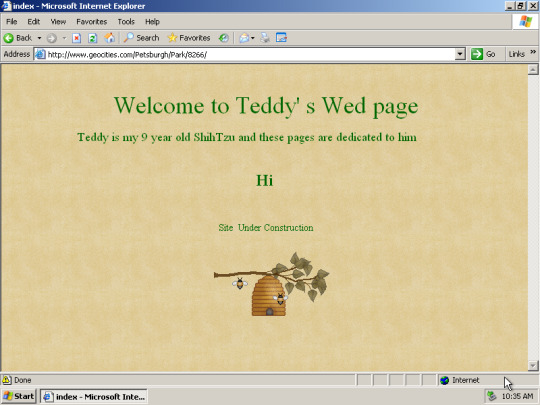Click the 10:35 AM system clock
Screen dimensions: 540x405
coord(517,396)
